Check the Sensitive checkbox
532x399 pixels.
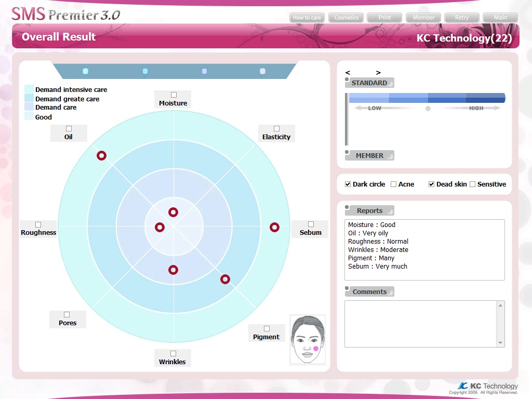click(472, 184)
